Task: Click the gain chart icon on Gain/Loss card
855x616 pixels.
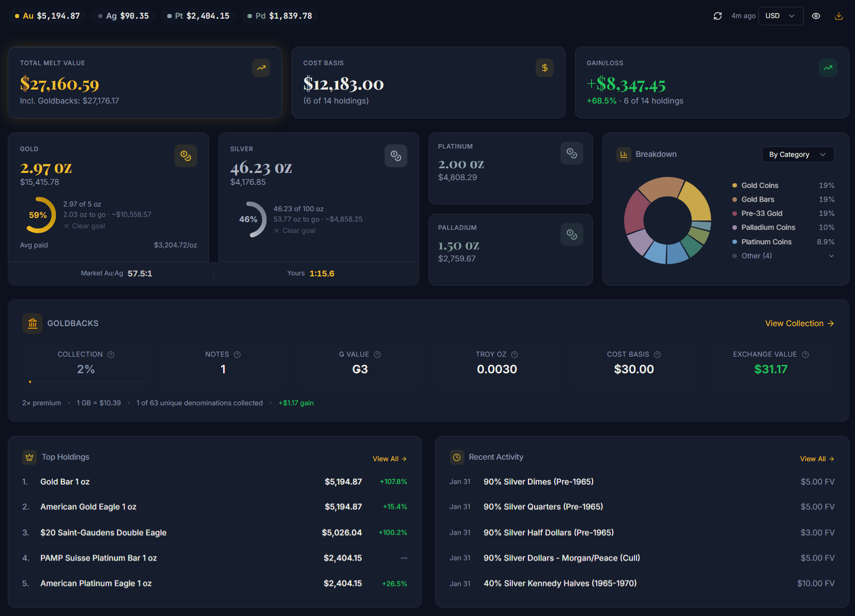Action: (x=828, y=68)
